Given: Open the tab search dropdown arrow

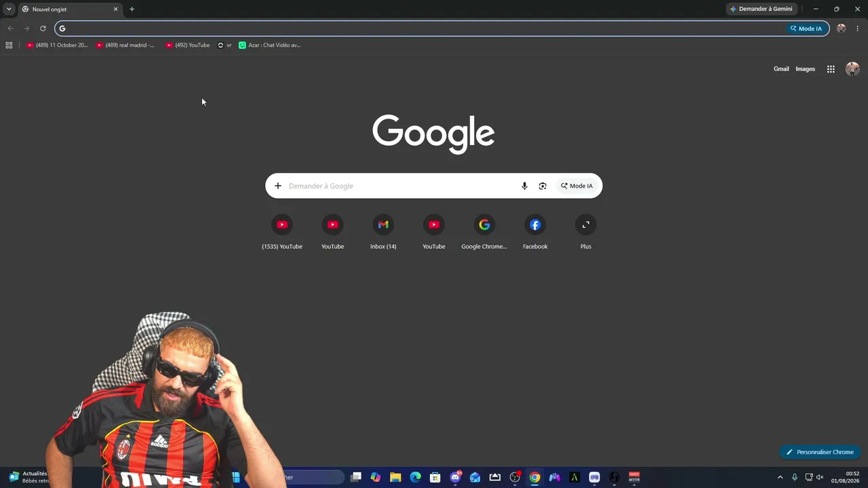Looking at the screenshot, I should point(9,9).
